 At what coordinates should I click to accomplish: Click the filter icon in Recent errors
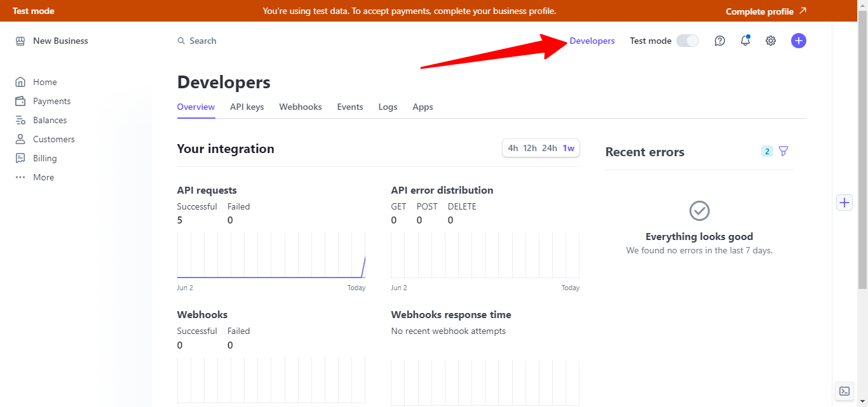pyautogui.click(x=783, y=151)
